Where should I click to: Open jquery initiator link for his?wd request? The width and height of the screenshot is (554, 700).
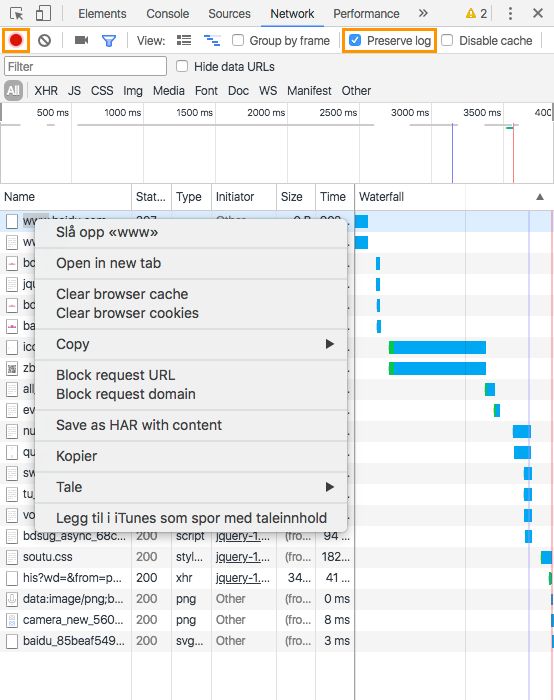point(243,578)
